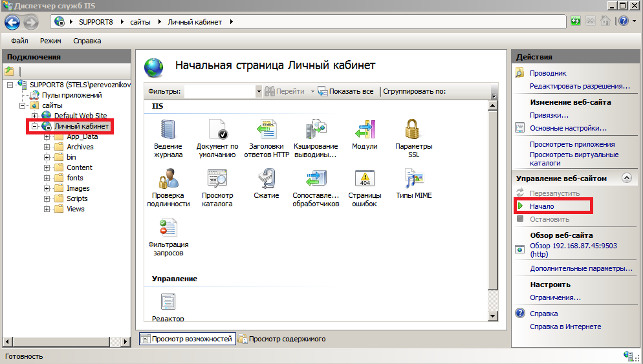Open the Ведение журнала logging feature
The width and height of the screenshot is (643, 364).
168,138
